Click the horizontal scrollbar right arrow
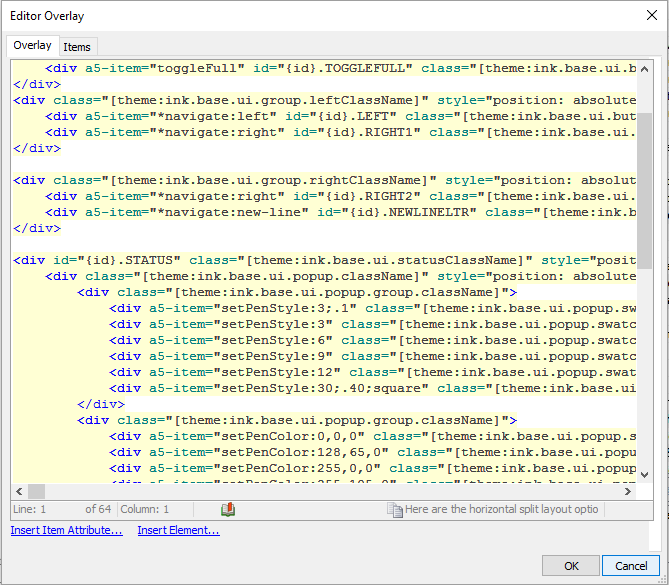This screenshot has height=585, width=669. tap(628, 491)
